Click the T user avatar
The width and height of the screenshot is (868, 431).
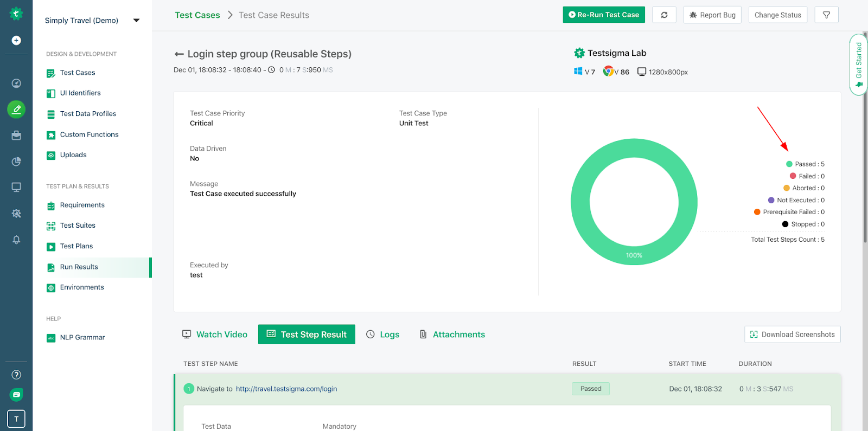click(x=16, y=419)
